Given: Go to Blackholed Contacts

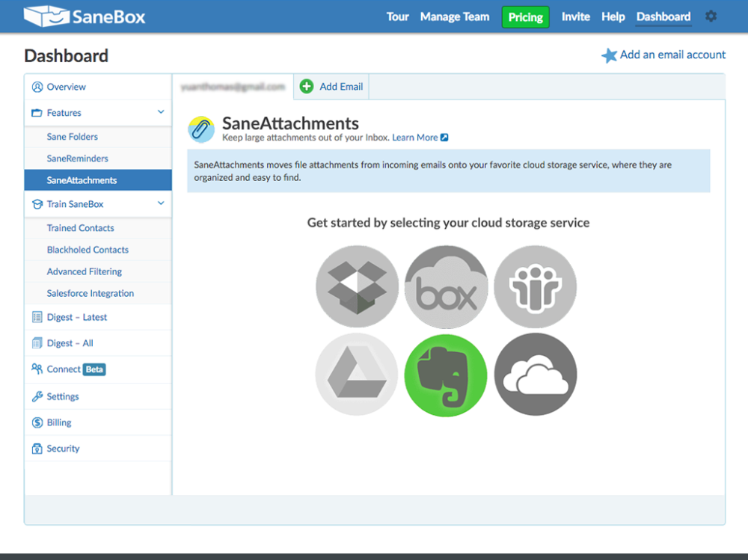Looking at the screenshot, I should [88, 250].
